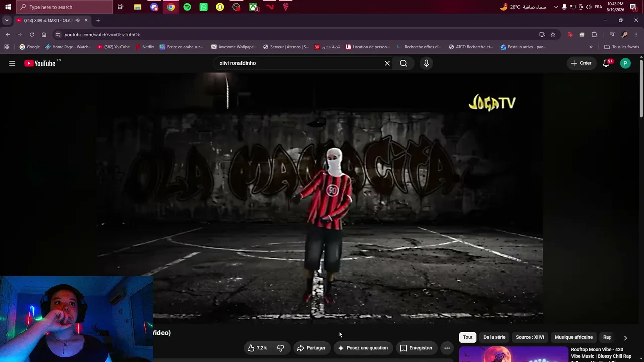Open the Google bookmark

(x=30, y=47)
